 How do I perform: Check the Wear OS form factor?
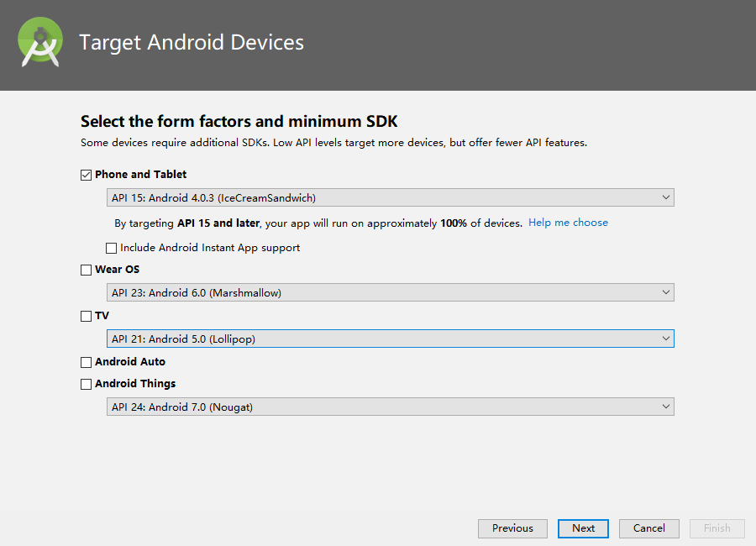86,270
